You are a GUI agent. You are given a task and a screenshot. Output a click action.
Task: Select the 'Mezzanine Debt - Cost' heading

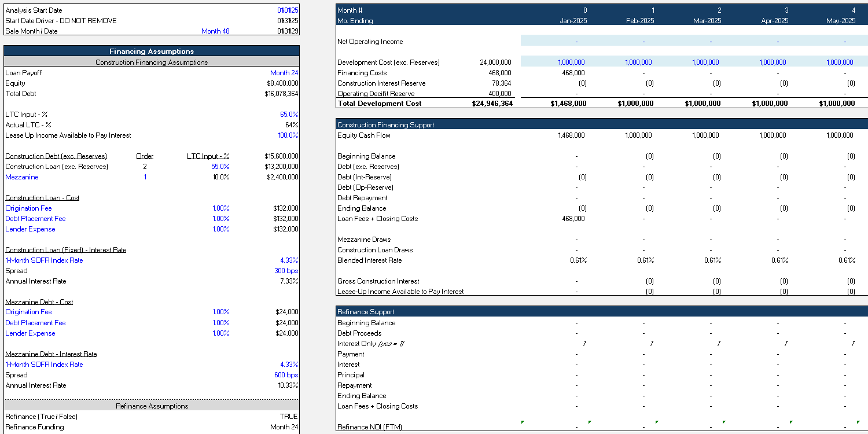pos(39,302)
